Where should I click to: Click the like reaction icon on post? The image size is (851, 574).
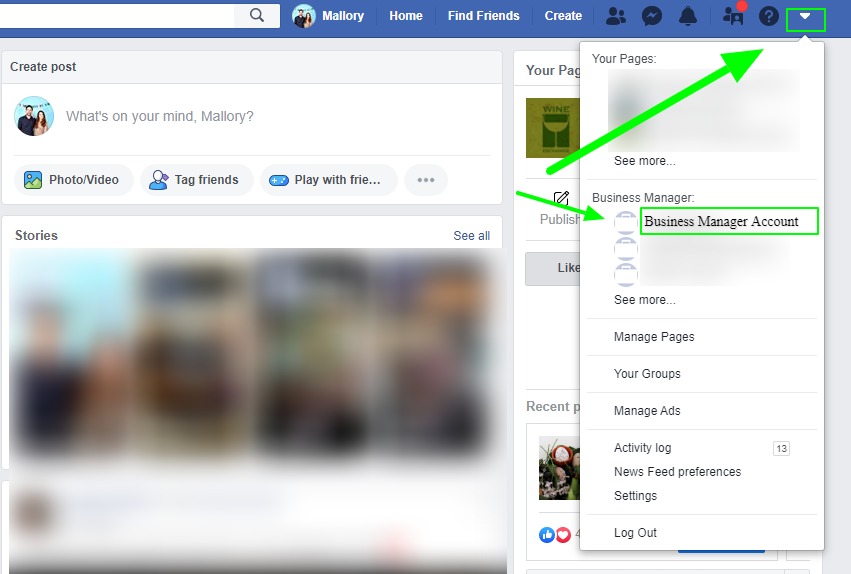point(547,535)
